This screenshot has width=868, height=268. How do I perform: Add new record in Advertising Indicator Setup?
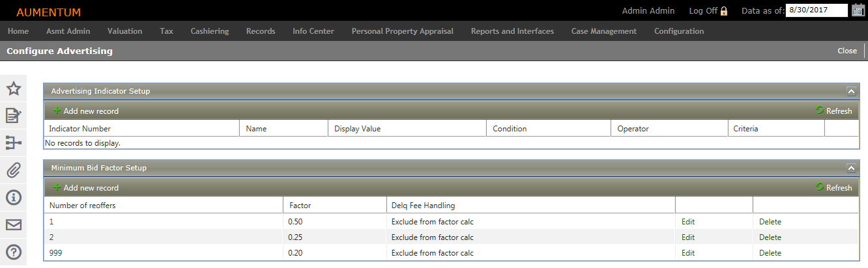[86, 111]
